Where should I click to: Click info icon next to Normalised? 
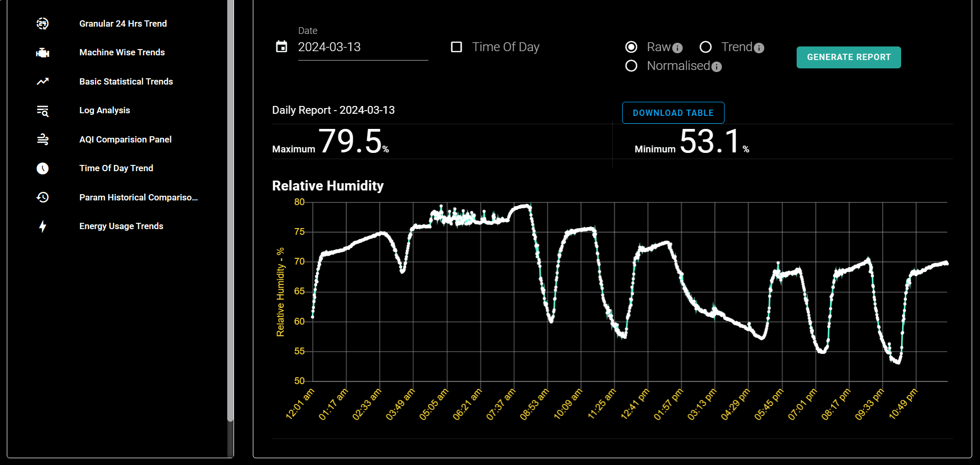tap(717, 67)
